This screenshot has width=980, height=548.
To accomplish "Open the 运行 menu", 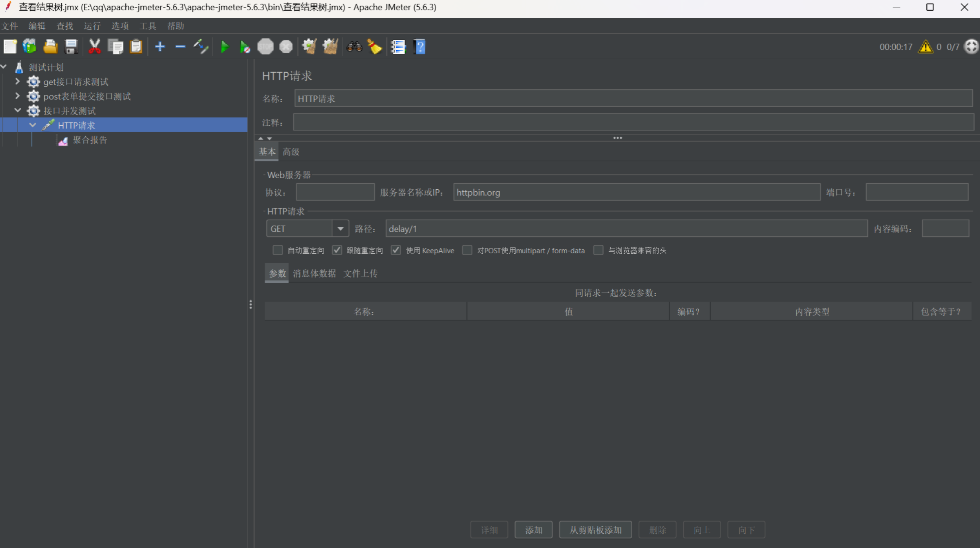I will coord(92,26).
